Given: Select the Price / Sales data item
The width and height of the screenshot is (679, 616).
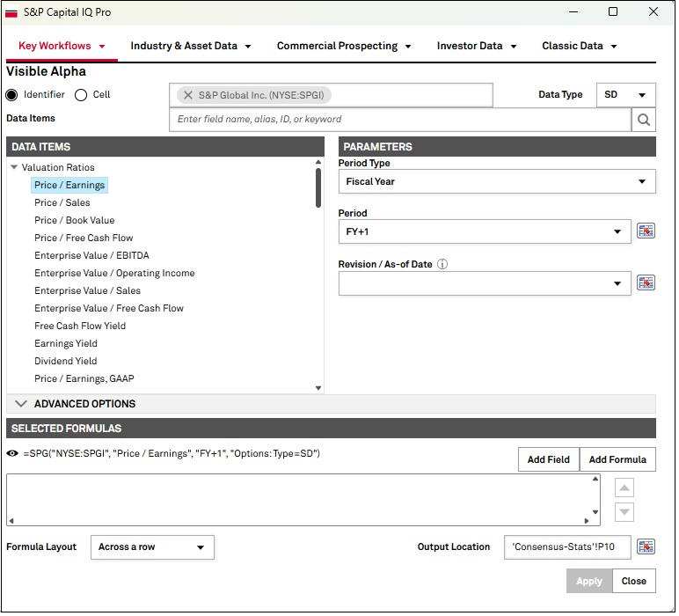Looking at the screenshot, I should point(62,203).
